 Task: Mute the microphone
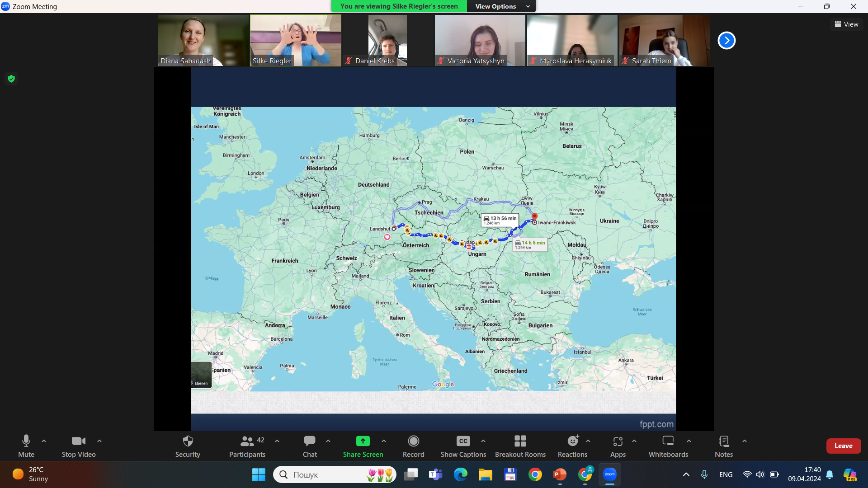(26, 446)
